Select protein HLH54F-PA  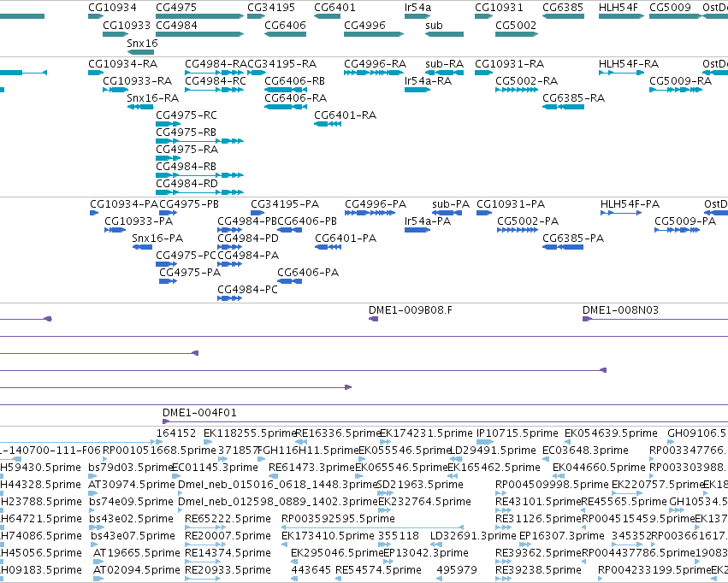point(630,204)
